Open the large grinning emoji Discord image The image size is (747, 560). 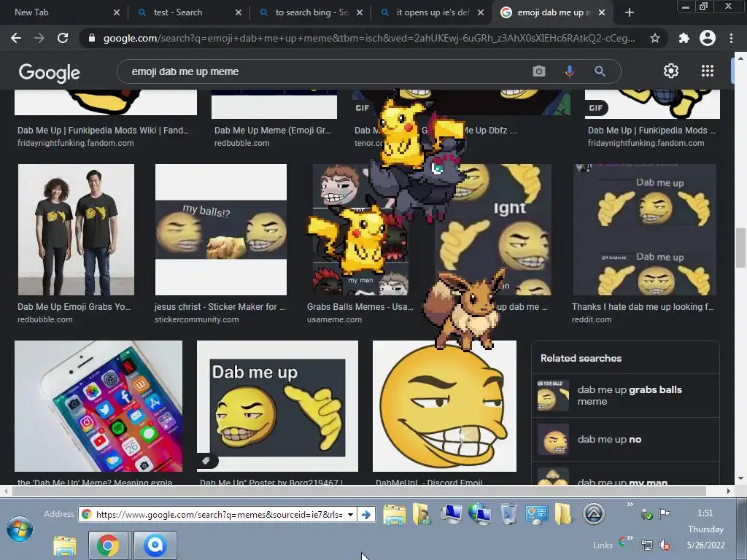point(444,405)
